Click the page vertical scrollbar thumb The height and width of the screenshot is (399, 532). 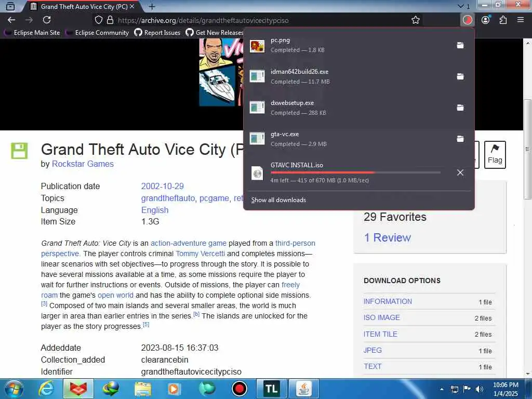(527, 149)
